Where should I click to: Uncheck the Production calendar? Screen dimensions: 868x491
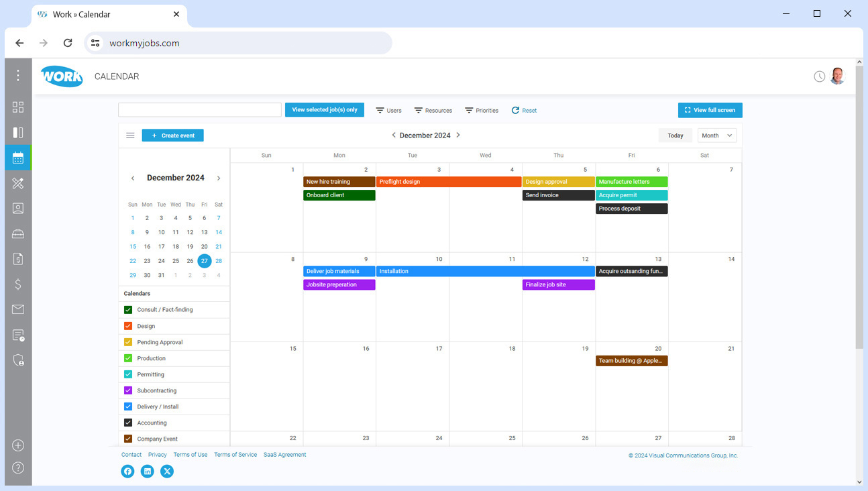(128, 358)
